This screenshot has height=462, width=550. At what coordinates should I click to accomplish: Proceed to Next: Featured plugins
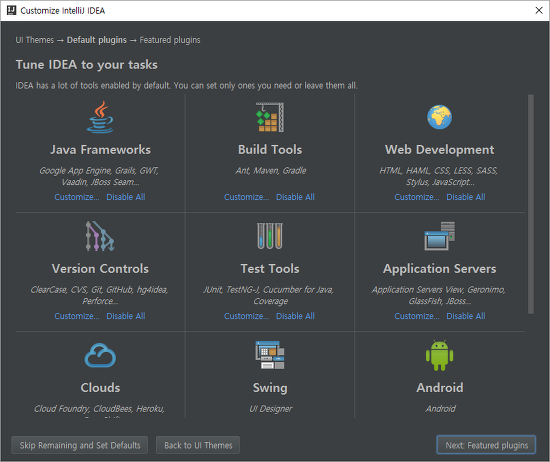[x=486, y=445]
